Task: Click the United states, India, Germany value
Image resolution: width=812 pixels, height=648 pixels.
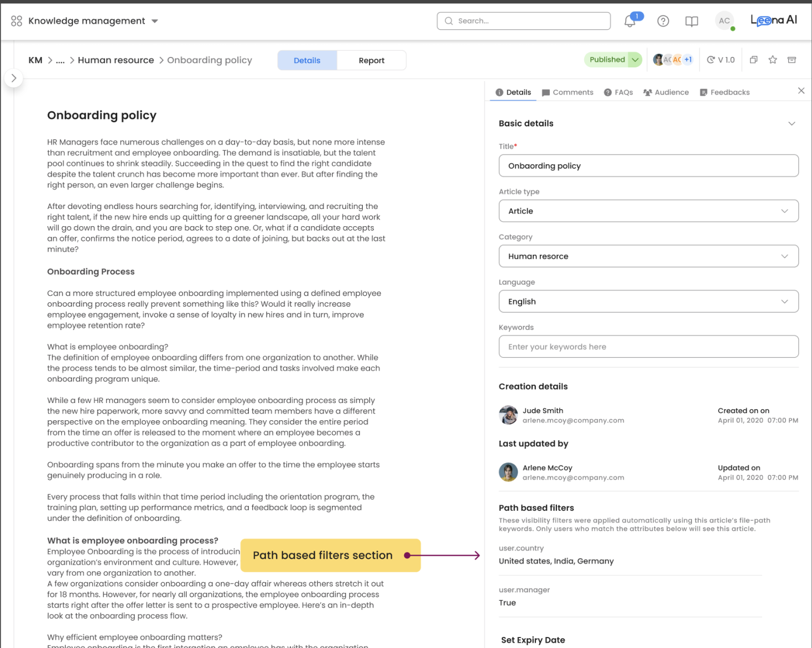Action: [556, 561]
